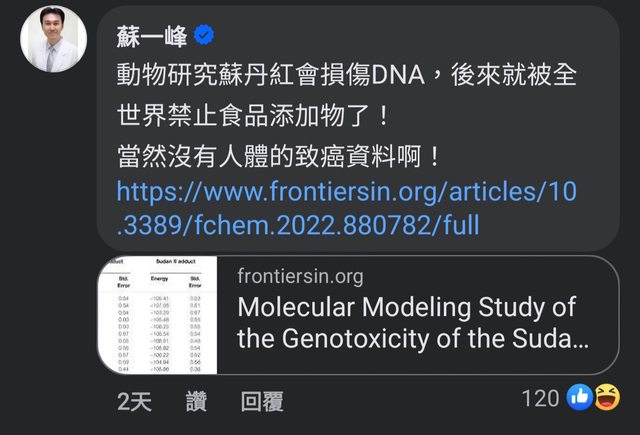Click the haha laughing reaction icon

click(604, 399)
